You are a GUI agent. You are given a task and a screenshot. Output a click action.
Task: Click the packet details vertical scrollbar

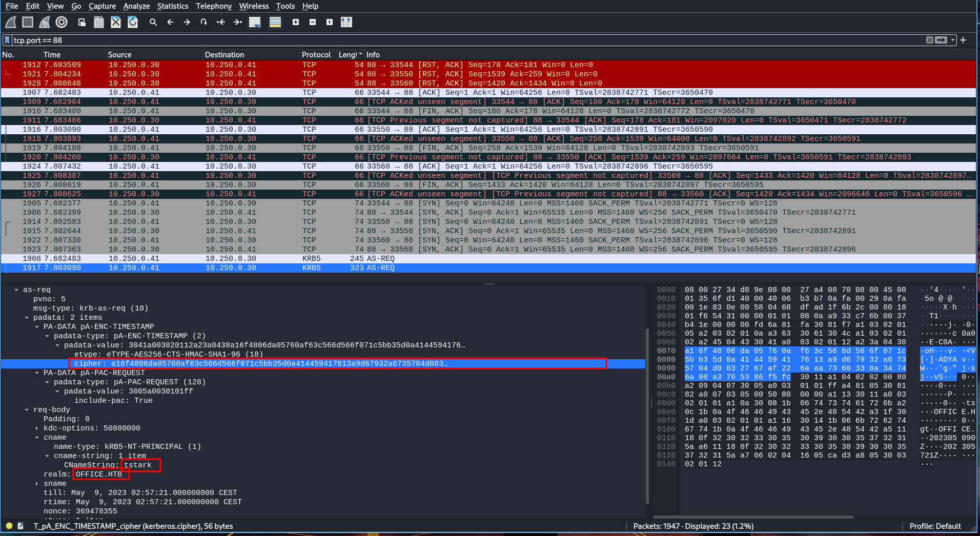coord(648,410)
